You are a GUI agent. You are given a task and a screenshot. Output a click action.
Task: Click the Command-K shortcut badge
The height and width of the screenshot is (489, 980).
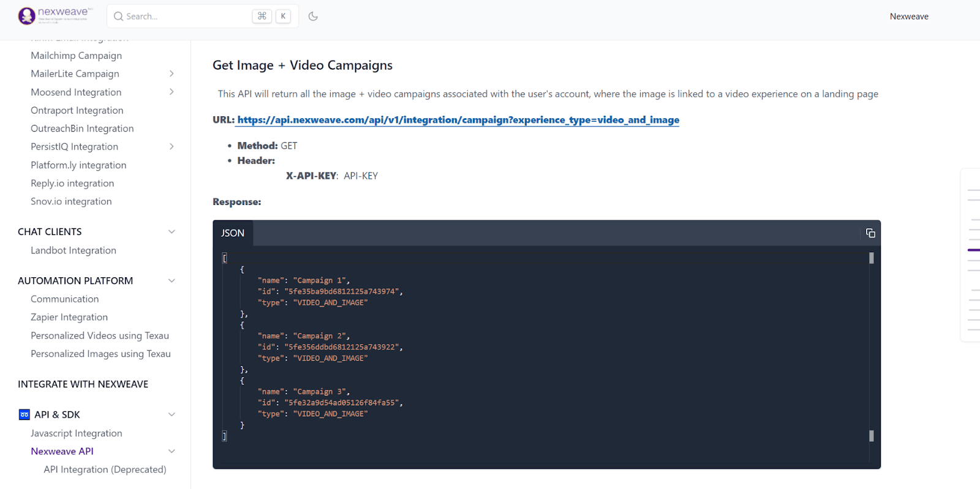click(271, 17)
